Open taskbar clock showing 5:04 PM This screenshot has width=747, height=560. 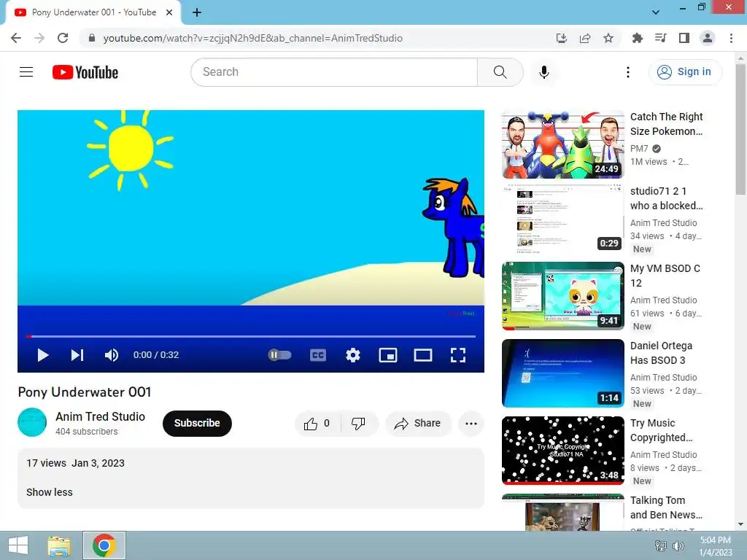715,546
